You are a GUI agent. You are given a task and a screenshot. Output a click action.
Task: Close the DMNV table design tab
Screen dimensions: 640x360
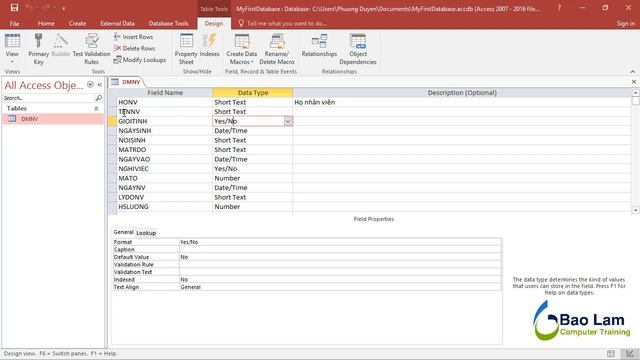634,82
